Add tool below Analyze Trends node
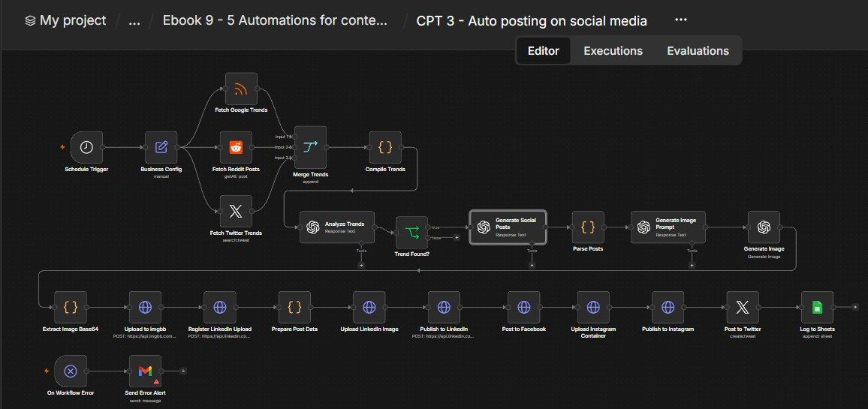The height and width of the screenshot is (409, 868). [x=361, y=265]
